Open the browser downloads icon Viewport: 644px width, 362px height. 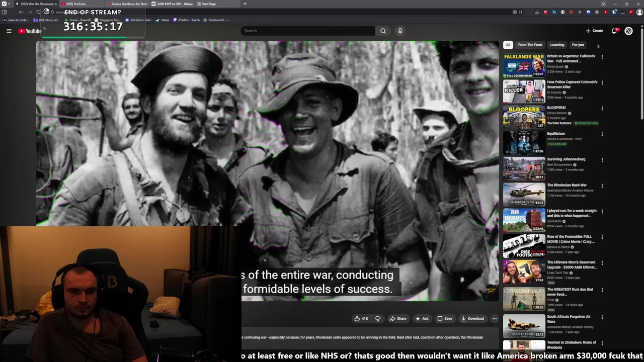537,12
